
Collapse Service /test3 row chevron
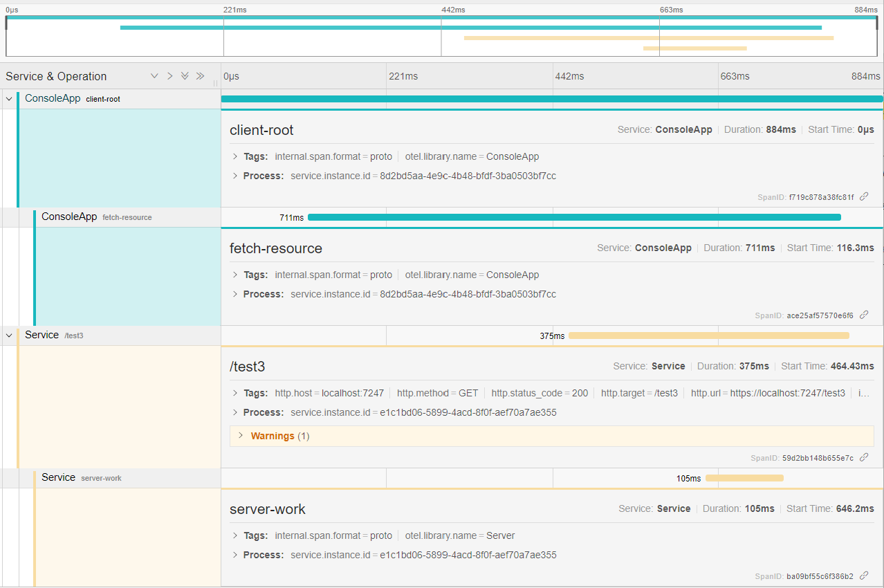(x=9, y=336)
